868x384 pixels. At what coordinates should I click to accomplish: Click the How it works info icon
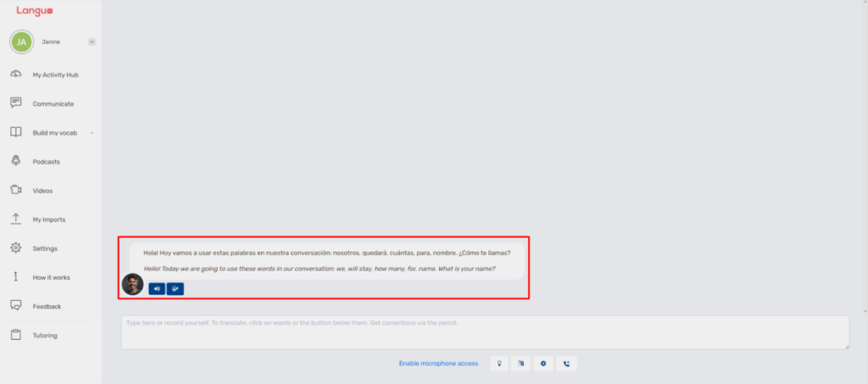pos(16,276)
